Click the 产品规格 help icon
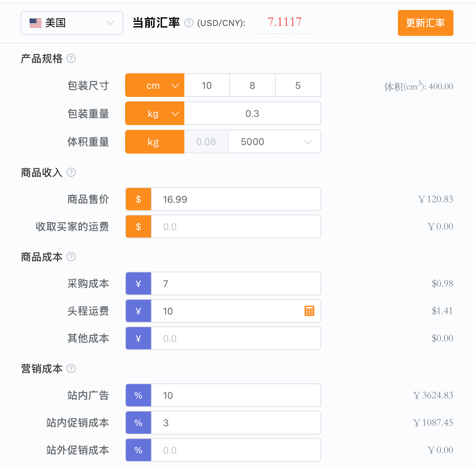 71,58
